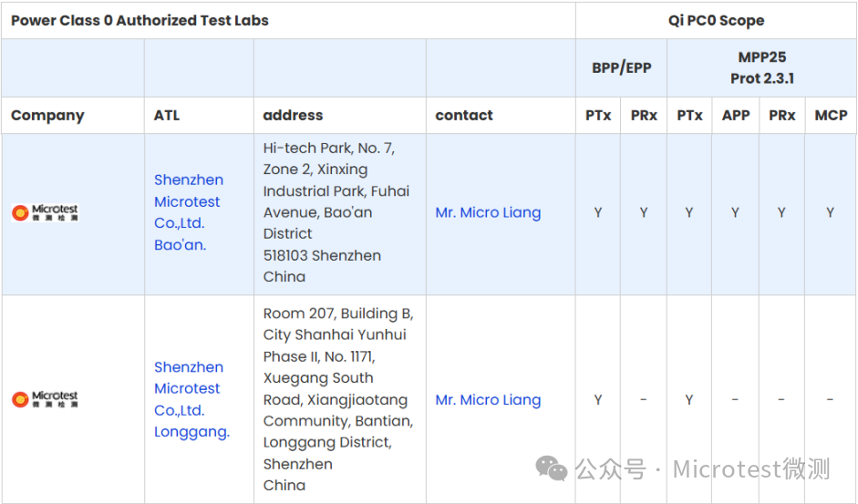Open Shenzhen Microtest Co.,Ltd. Bao'an link
Viewport: 858px width, 504px height.
coord(188,212)
